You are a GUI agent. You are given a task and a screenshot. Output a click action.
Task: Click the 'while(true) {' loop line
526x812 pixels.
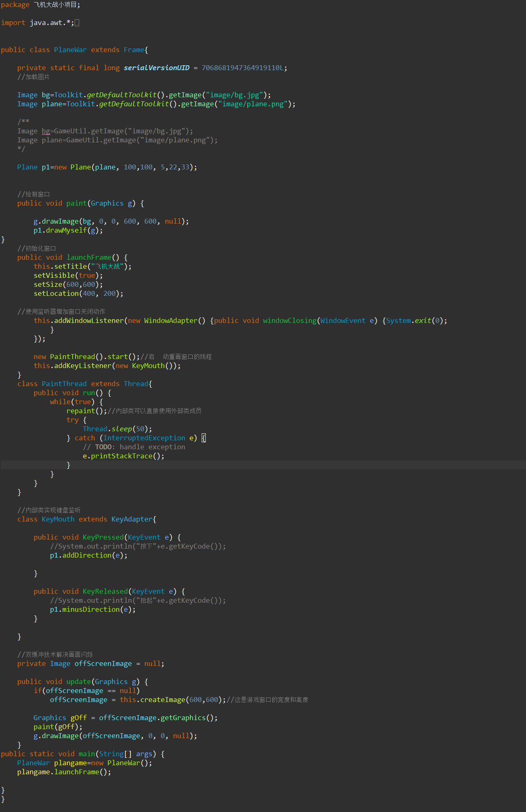[76, 402]
